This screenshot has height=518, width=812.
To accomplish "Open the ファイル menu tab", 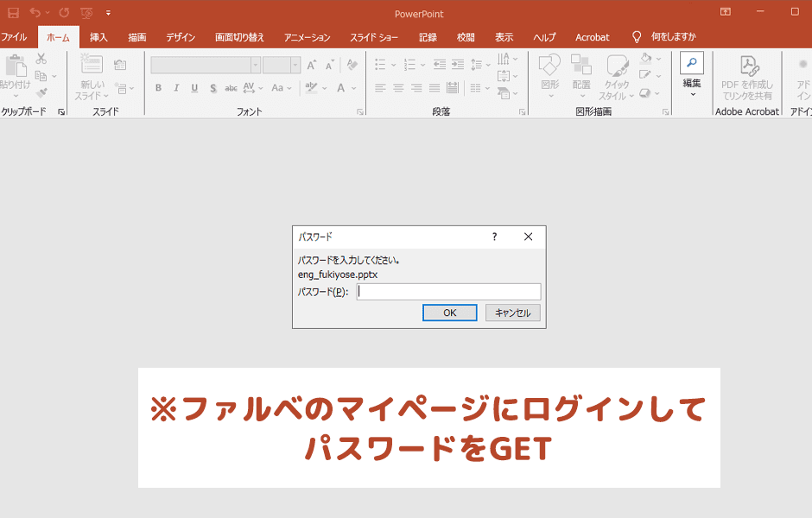I will 14,37.
